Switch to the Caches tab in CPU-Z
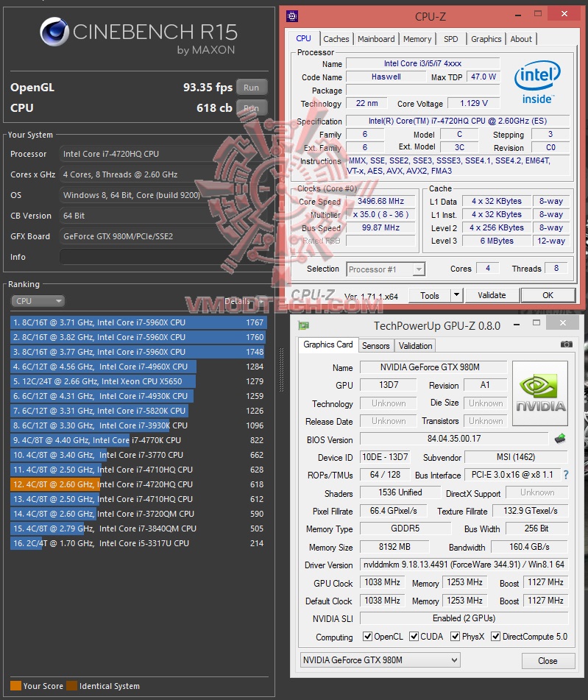The image size is (588, 700). [x=336, y=39]
